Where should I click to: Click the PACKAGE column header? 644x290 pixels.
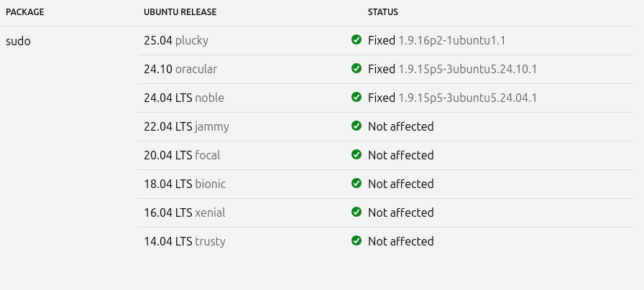pyautogui.click(x=25, y=12)
